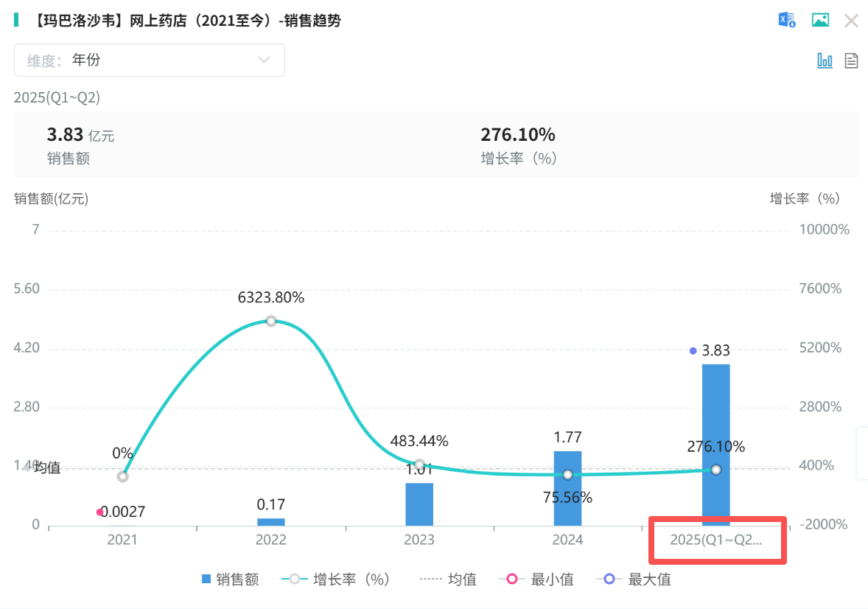Click the 2024 sales bar
This screenshot has height=609, width=868.
pos(567,488)
